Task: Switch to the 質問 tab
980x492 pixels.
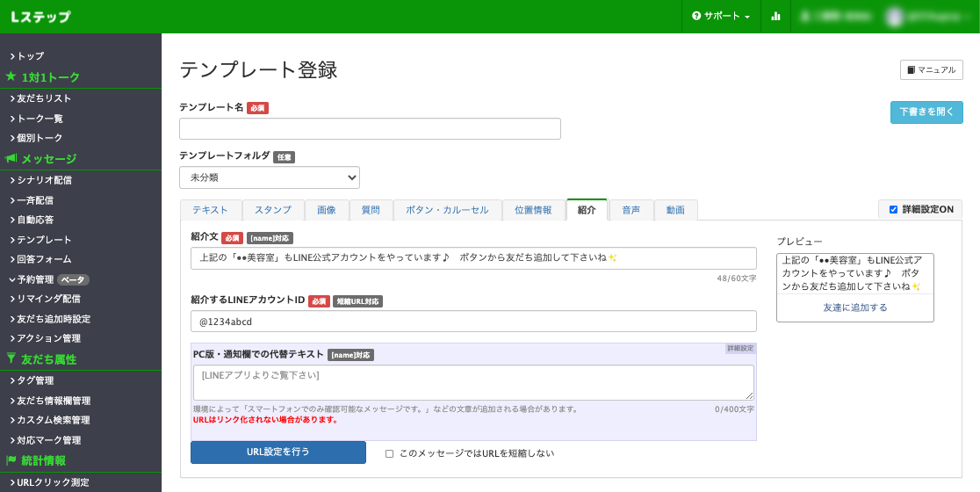Action: [x=371, y=210]
